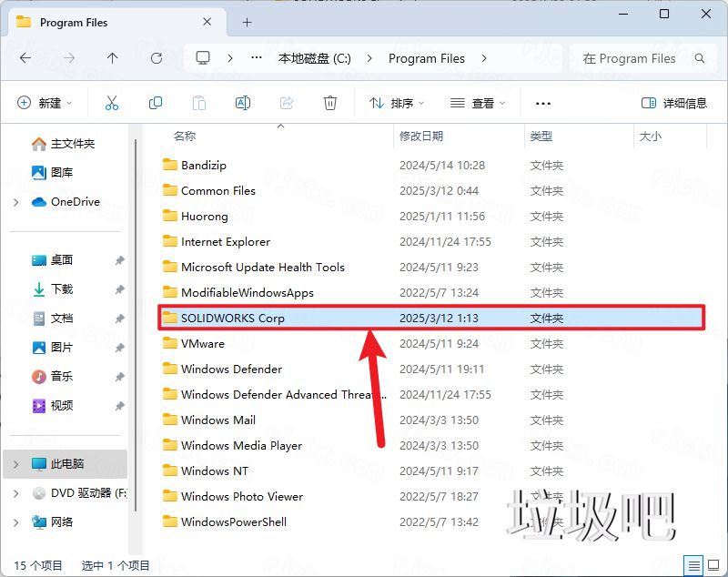Rename the selected folder via toolbar icon
The width and height of the screenshot is (728, 577).
coord(243,102)
